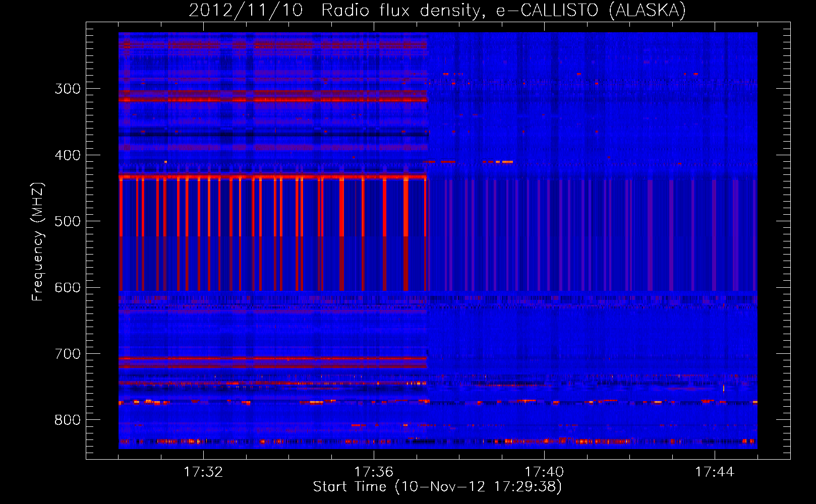Click the 600 frequency tick label

(68, 288)
